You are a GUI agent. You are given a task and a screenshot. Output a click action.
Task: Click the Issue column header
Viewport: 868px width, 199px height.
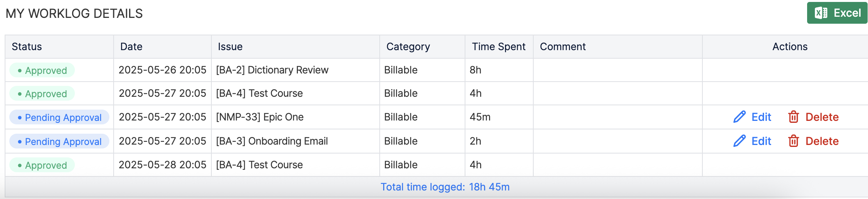click(230, 47)
